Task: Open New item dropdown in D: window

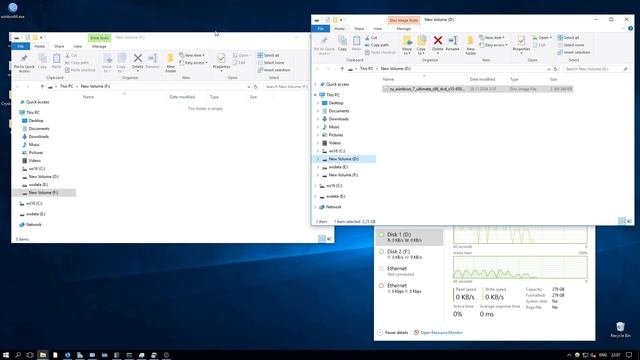Action: pos(492,38)
